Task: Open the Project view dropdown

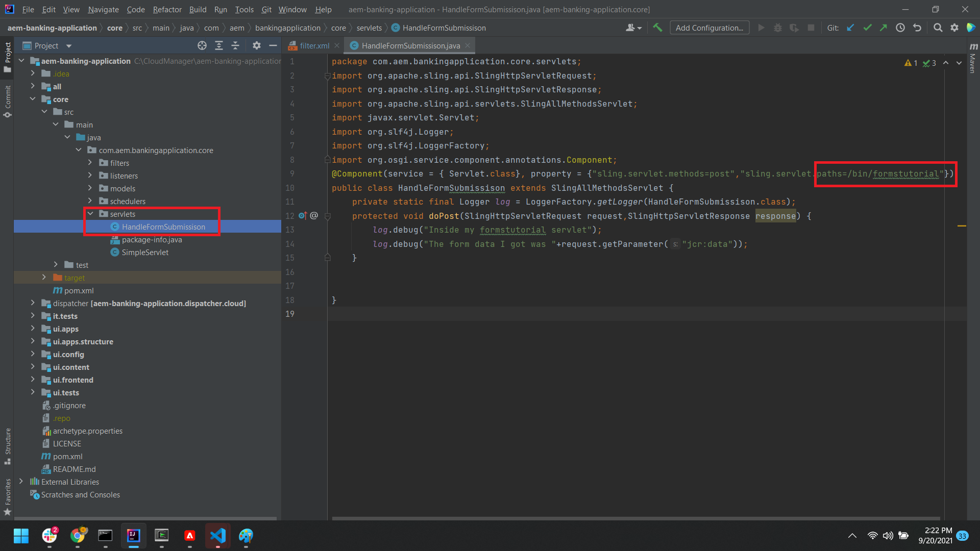Action: click(x=69, y=46)
